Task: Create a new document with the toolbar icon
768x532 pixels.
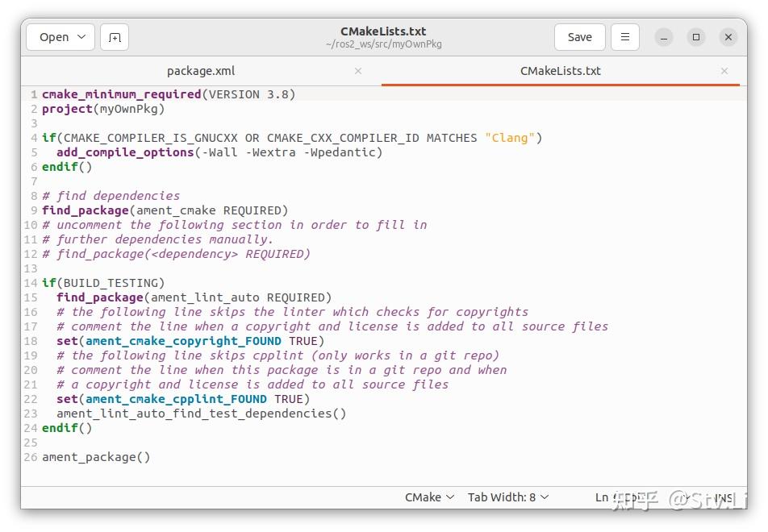Action: [x=115, y=37]
